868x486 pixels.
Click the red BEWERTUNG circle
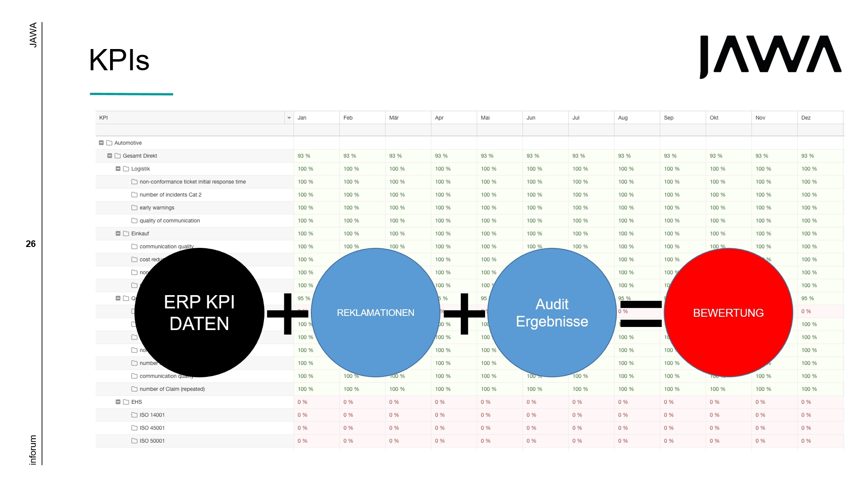728,313
